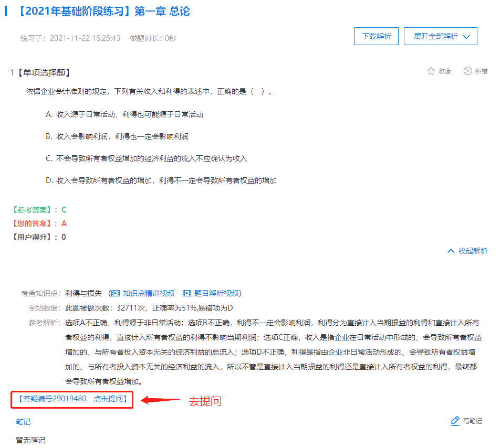Click the 纠错 error-report icon
Image resolution: width=501 pixels, height=448 pixels.
coord(467,71)
